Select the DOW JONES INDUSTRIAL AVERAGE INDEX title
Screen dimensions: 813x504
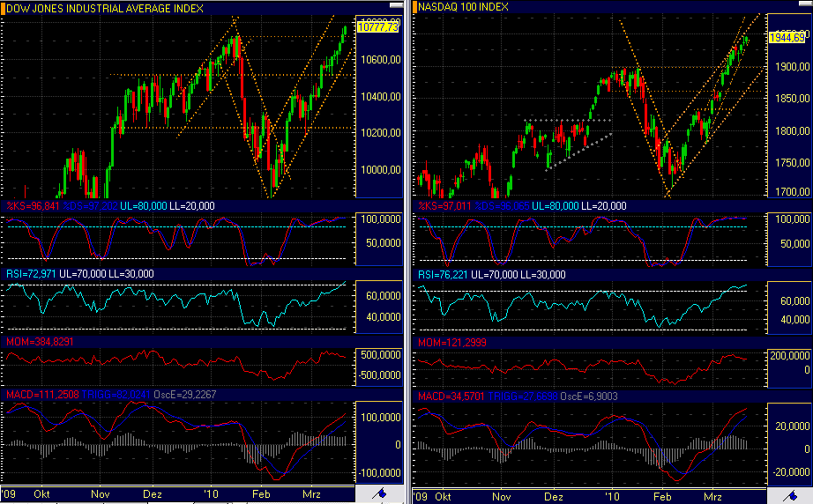(x=105, y=8)
